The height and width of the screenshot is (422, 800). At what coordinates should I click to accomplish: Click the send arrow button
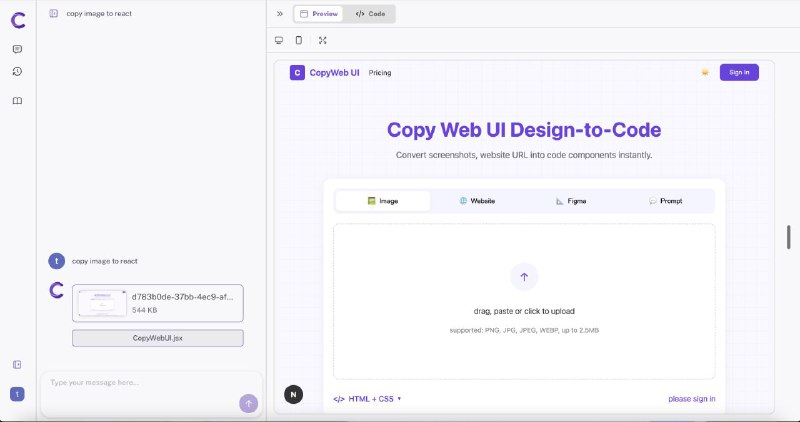pyautogui.click(x=248, y=403)
